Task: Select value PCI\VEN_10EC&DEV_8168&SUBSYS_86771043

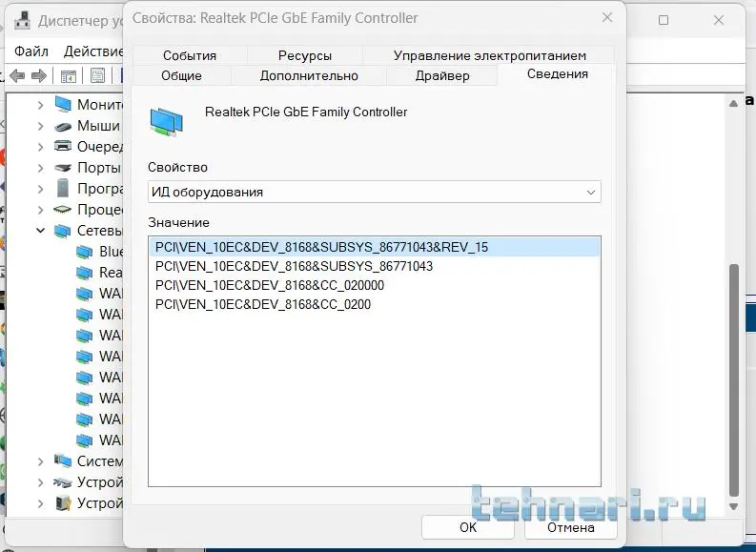Action: coord(295,266)
